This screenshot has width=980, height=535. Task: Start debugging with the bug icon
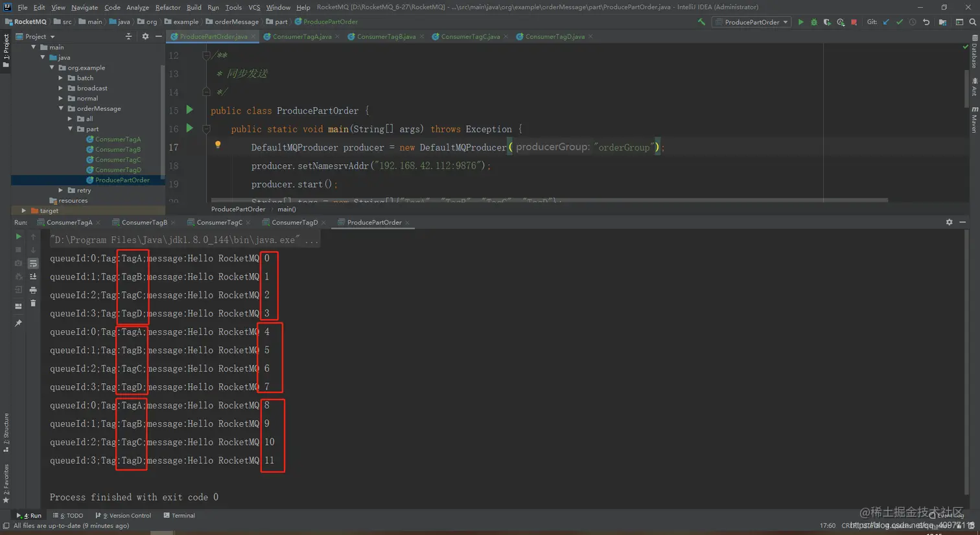coord(814,22)
